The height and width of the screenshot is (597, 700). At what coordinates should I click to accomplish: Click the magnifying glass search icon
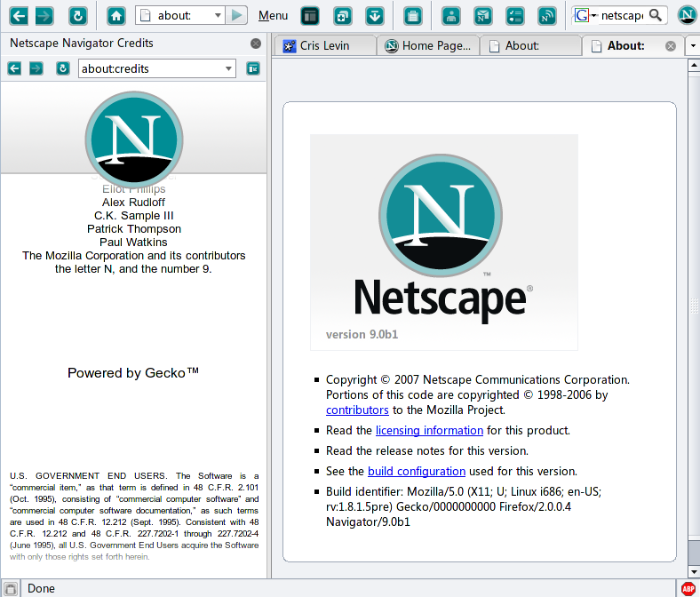[656, 15]
